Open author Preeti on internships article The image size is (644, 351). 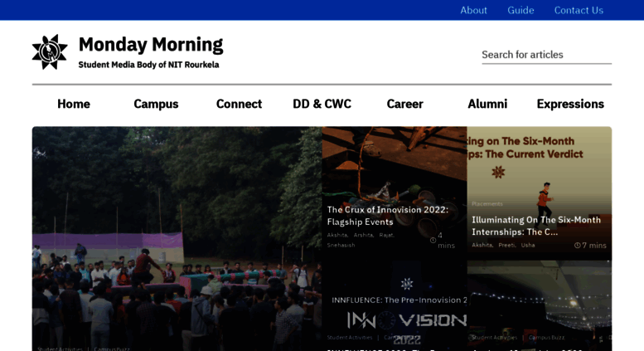[507, 245]
